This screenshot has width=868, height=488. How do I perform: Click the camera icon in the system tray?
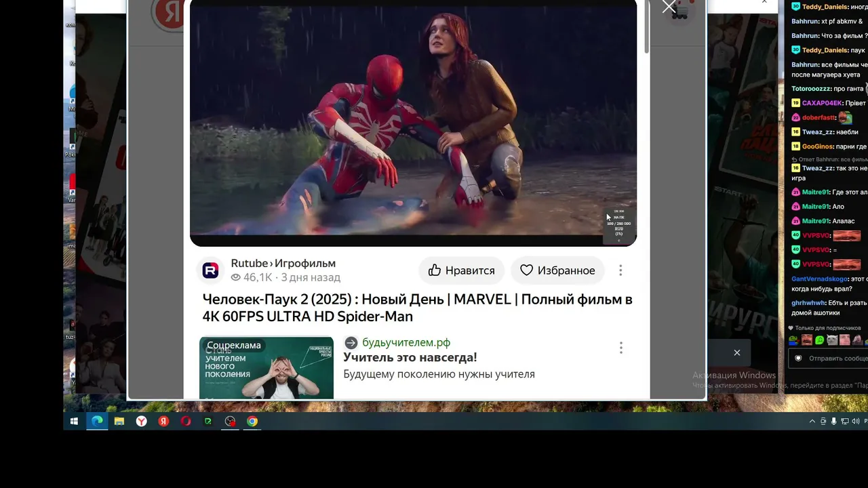point(823,422)
